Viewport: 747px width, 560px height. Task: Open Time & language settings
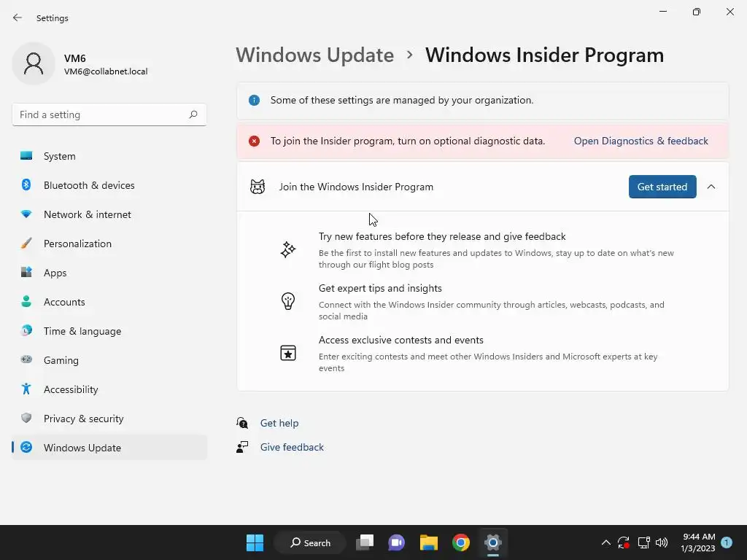109,331
